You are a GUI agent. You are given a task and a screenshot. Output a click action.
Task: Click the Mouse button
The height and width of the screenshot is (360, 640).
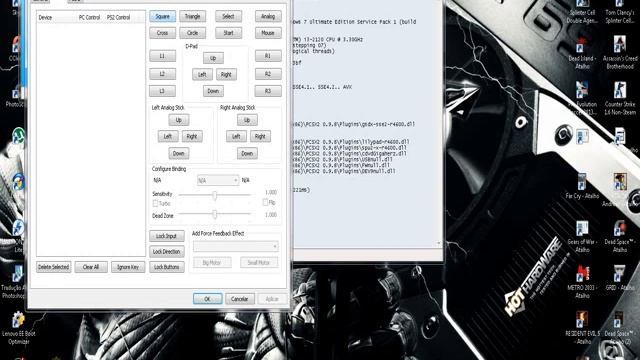pyautogui.click(x=268, y=33)
